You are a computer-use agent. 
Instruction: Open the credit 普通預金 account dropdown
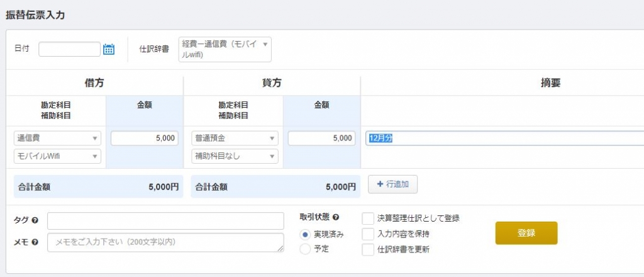tap(235, 138)
